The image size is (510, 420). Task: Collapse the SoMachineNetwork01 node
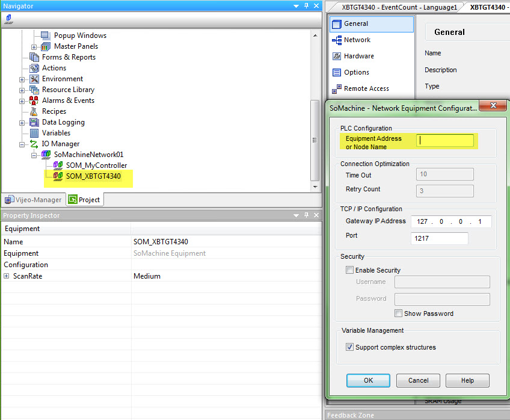point(34,155)
